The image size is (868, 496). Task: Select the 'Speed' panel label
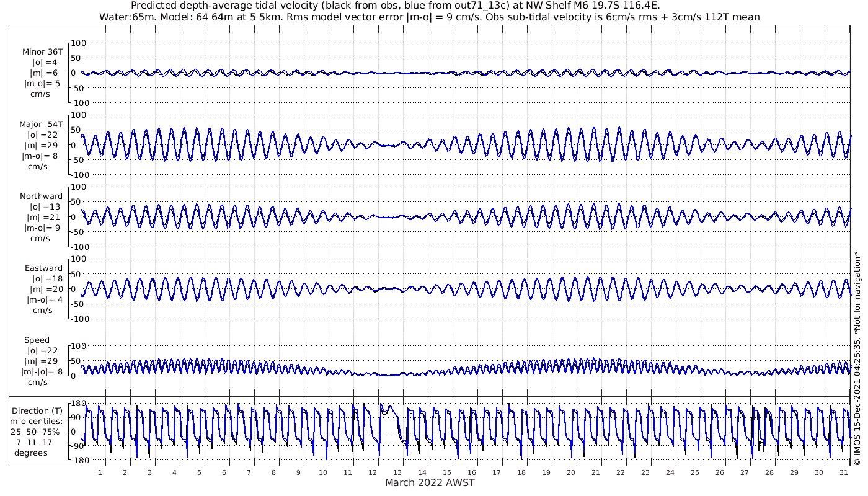pos(37,340)
